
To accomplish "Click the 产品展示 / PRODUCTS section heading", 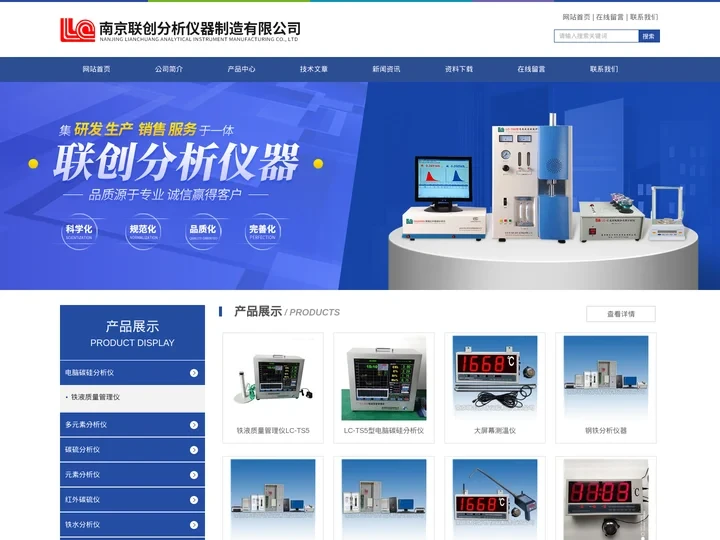I will click(287, 312).
